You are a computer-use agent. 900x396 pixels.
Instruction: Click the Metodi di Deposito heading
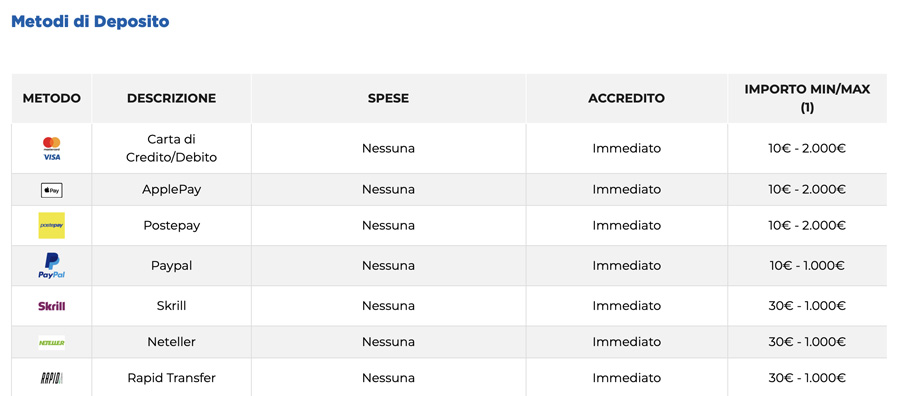click(x=90, y=22)
